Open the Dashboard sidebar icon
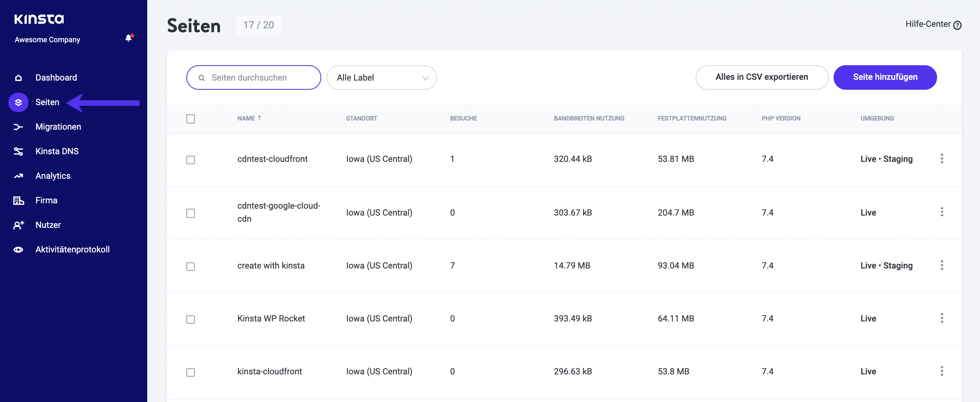The width and height of the screenshot is (980, 402). click(18, 77)
